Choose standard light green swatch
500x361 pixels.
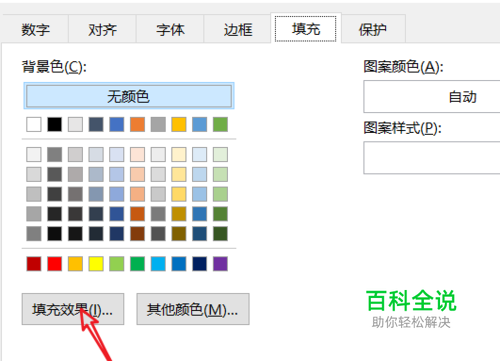117,264
